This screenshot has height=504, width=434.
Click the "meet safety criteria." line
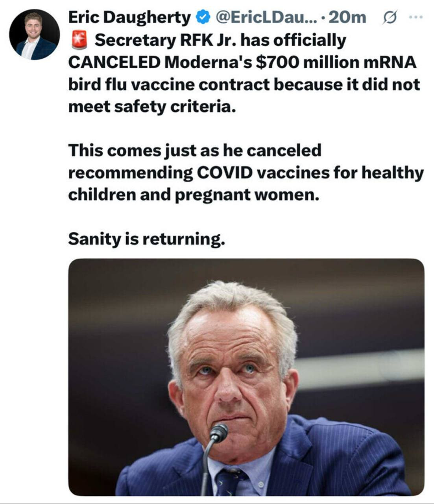(x=152, y=106)
